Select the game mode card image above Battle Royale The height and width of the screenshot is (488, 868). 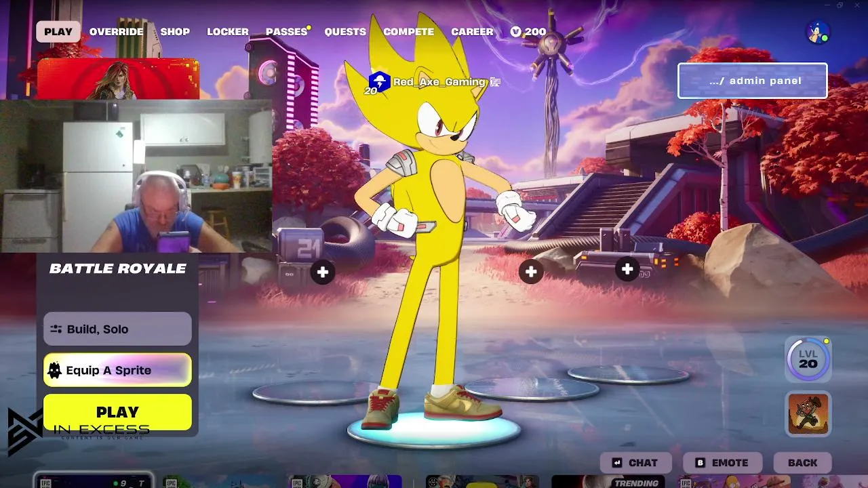click(118, 79)
